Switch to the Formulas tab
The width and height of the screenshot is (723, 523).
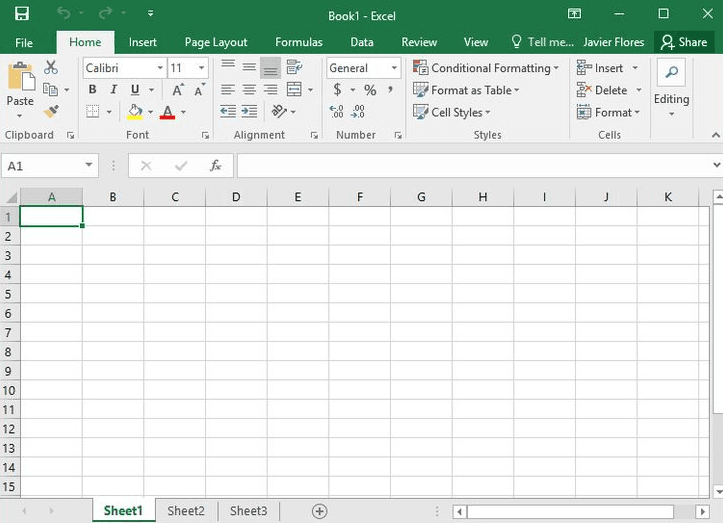(x=299, y=42)
